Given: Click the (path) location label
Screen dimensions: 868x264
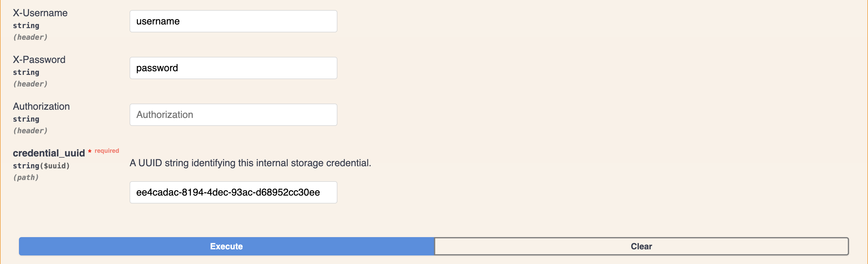Looking at the screenshot, I should click(x=26, y=178).
